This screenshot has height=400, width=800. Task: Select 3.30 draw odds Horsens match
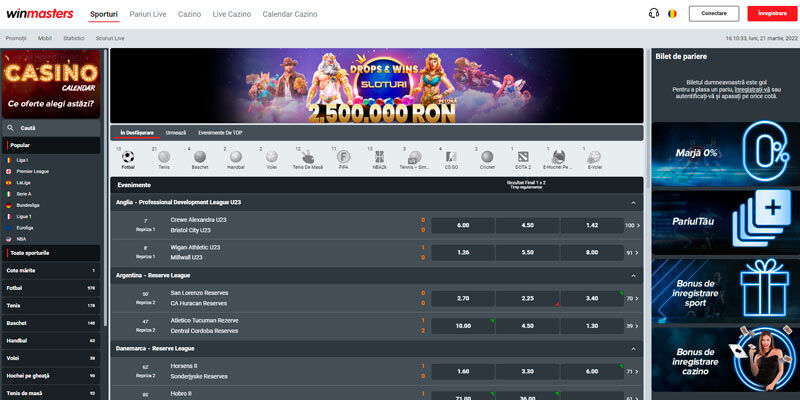[528, 371]
